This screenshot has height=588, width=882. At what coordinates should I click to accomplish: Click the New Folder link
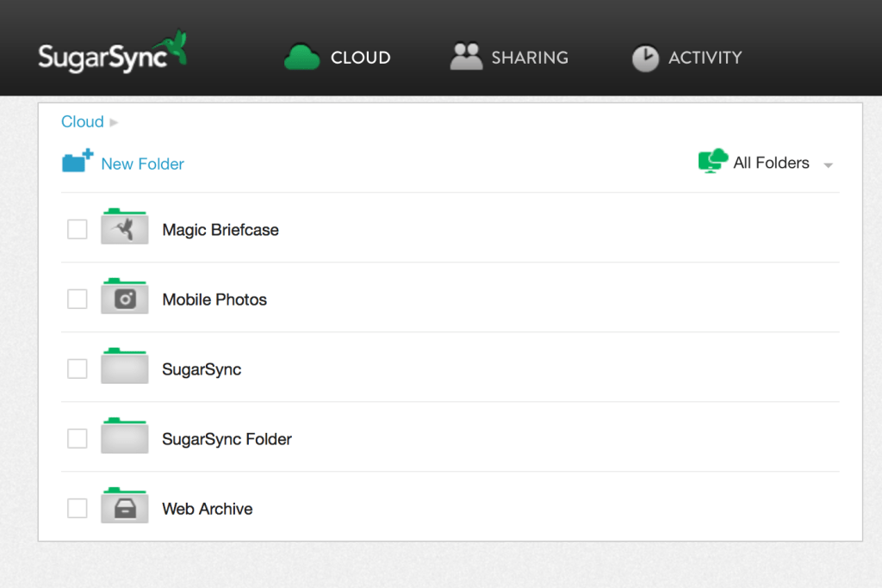(x=142, y=164)
